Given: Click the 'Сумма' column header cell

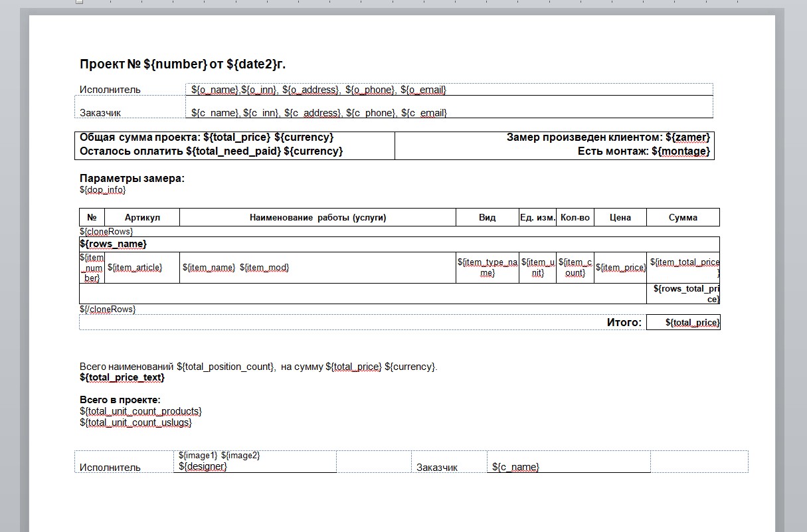Looking at the screenshot, I should click(x=683, y=217).
